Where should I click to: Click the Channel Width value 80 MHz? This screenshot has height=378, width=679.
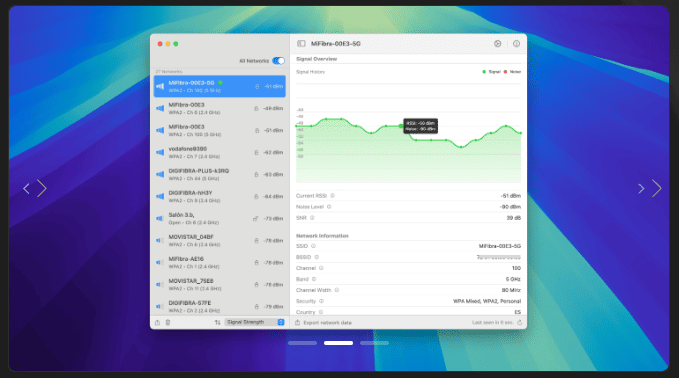511,290
